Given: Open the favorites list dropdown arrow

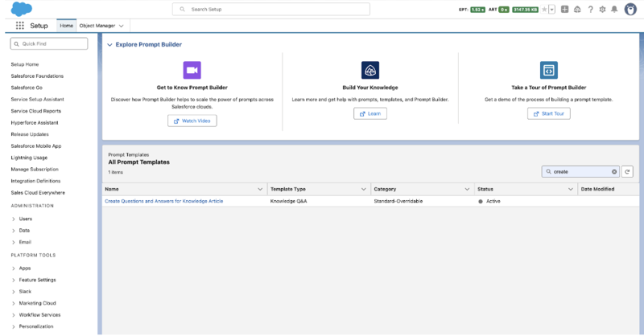Looking at the screenshot, I should click(552, 10).
